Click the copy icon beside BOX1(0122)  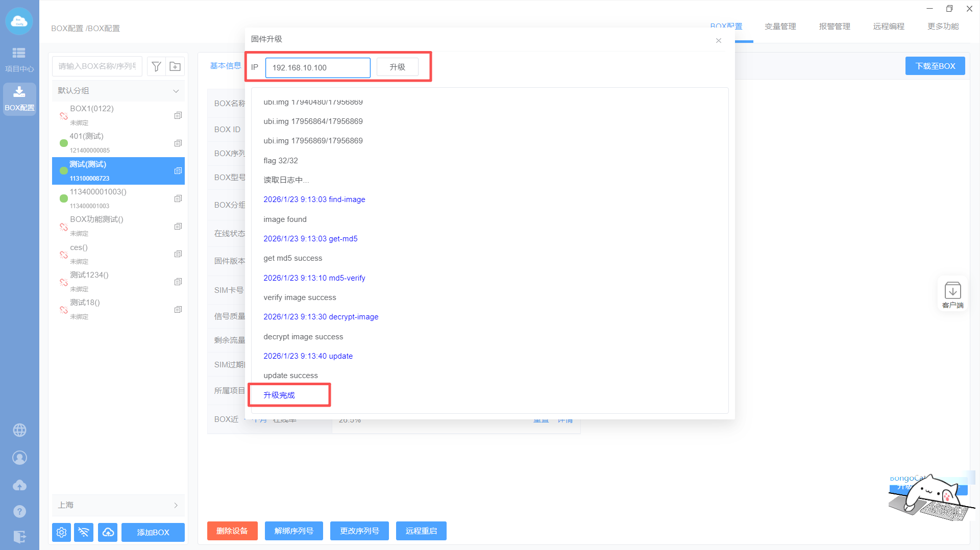(x=178, y=115)
